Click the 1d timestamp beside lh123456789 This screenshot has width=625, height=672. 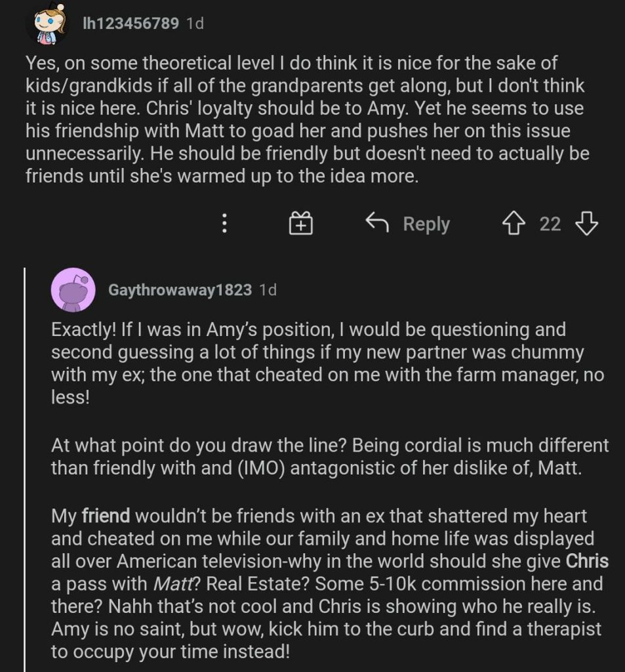(195, 23)
